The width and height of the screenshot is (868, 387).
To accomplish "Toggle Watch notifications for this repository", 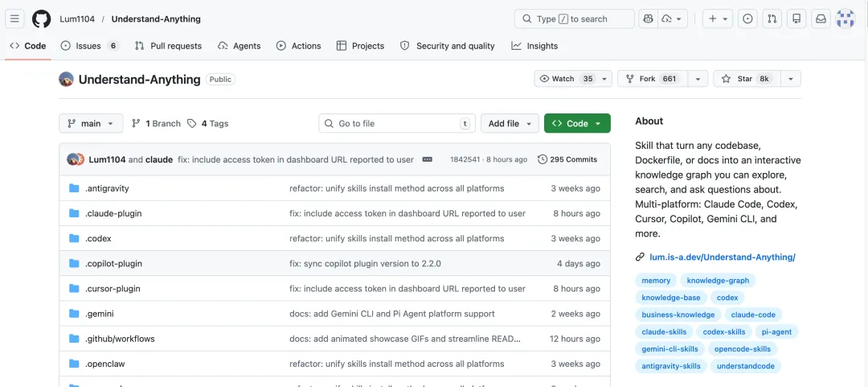I will (x=566, y=79).
